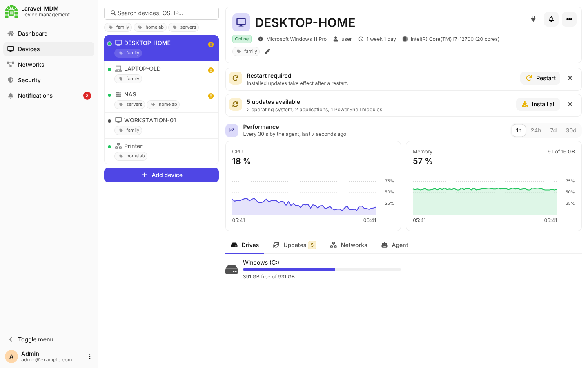Filter by family tag under search box
Viewport: 588px width, 368px height.
118,27
